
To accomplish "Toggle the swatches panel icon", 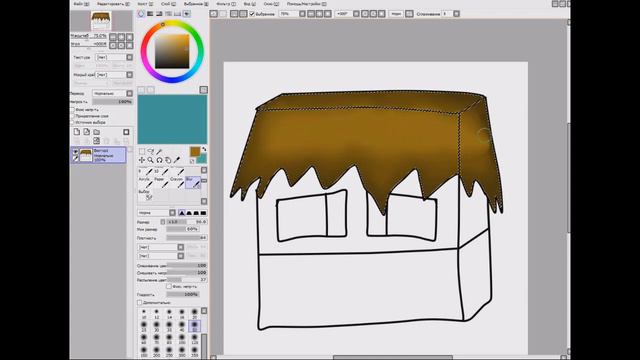I will tap(177, 14).
